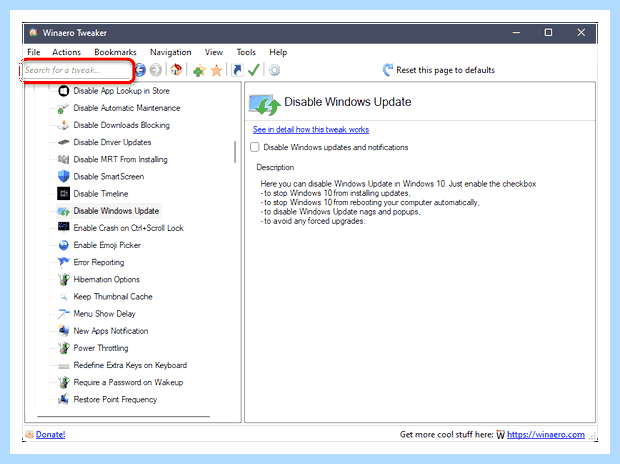Click Enable Crash on Ctrl+Scroll Lock icon
This screenshot has height=464, width=620.
[x=63, y=227]
